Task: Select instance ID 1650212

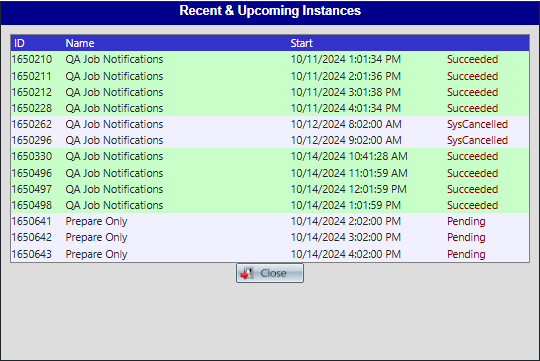Action: [32, 92]
